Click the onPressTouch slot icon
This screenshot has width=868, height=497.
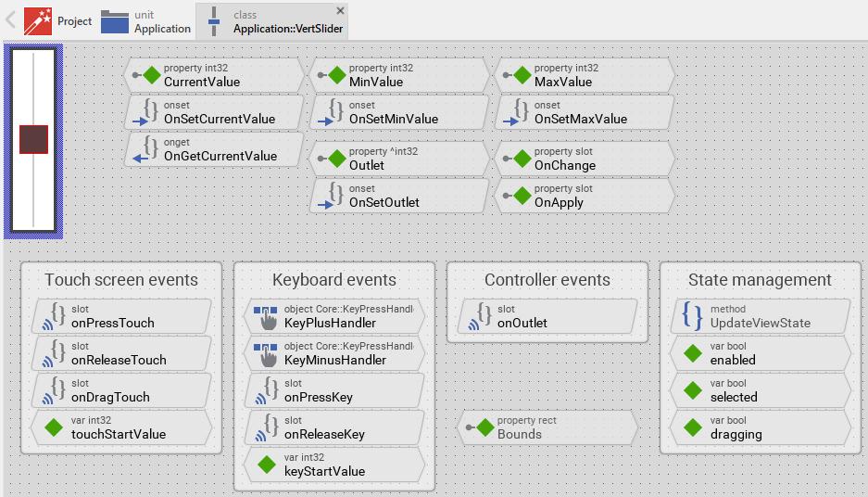(56, 316)
